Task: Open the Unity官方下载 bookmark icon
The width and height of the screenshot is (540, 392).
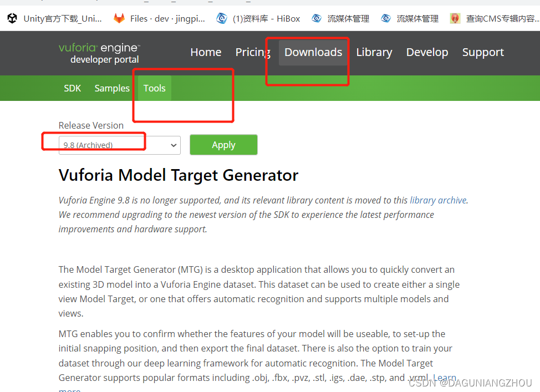Action: [12, 18]
